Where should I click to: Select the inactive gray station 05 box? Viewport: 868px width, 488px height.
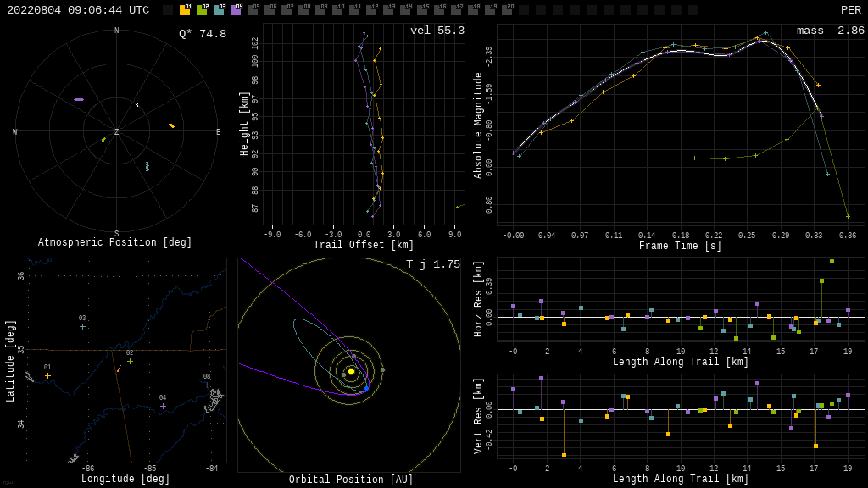point(253,10)
